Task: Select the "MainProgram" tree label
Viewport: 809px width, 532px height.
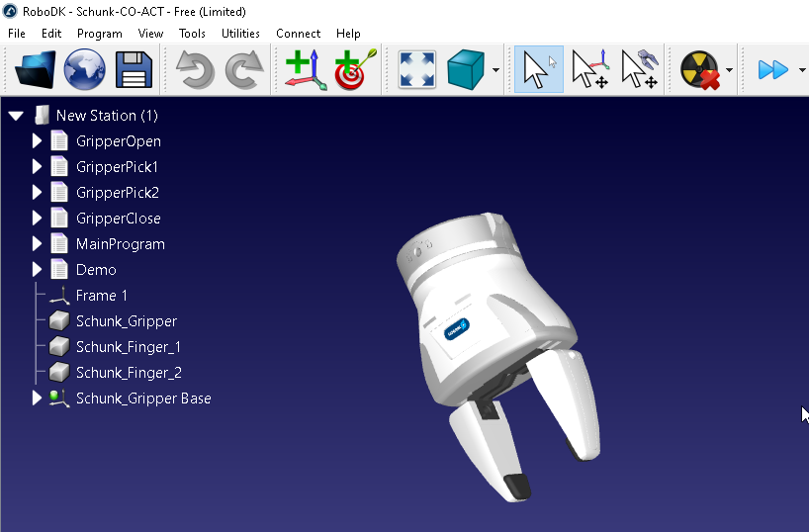Action: [121, 244]
